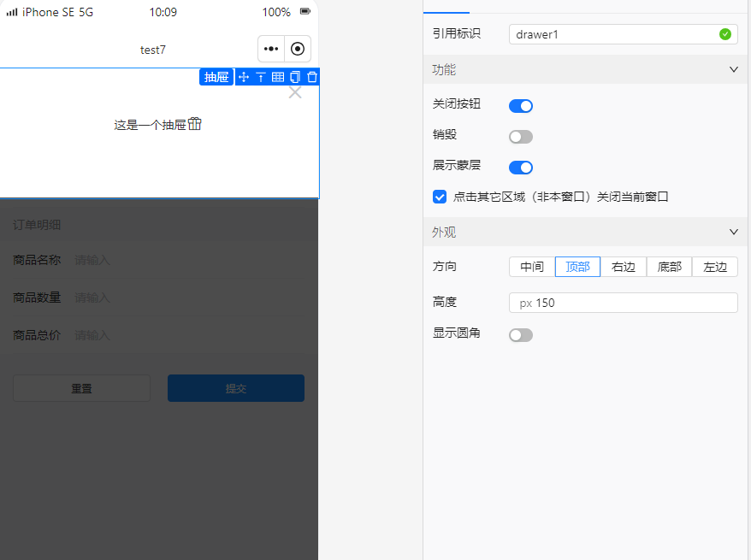
Task: Click the 订单明细 heading
Action: click(37, 225)
